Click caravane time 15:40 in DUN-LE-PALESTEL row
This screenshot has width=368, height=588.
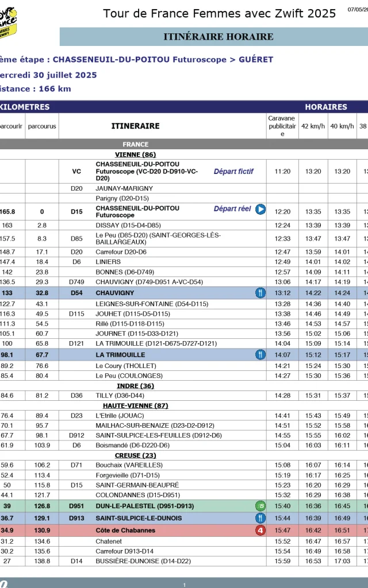click(282, 506)
